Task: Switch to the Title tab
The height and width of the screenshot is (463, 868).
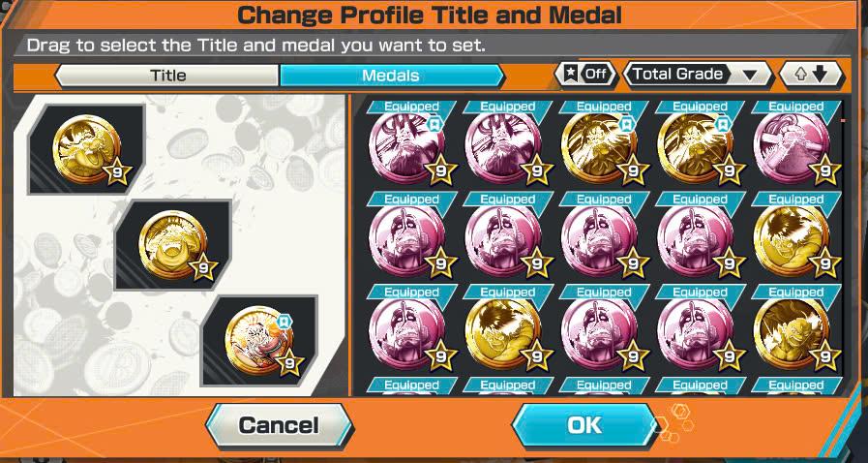Action: (x=167, y=76)
